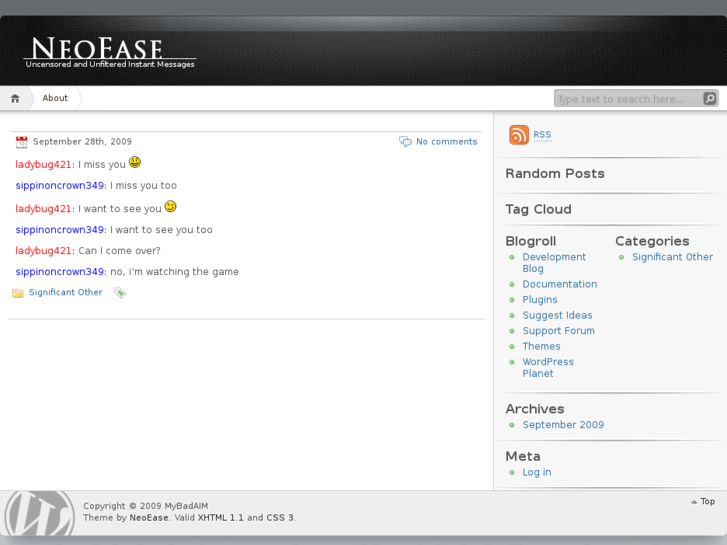Click the text 'no, i'm watching the game'

174,271
